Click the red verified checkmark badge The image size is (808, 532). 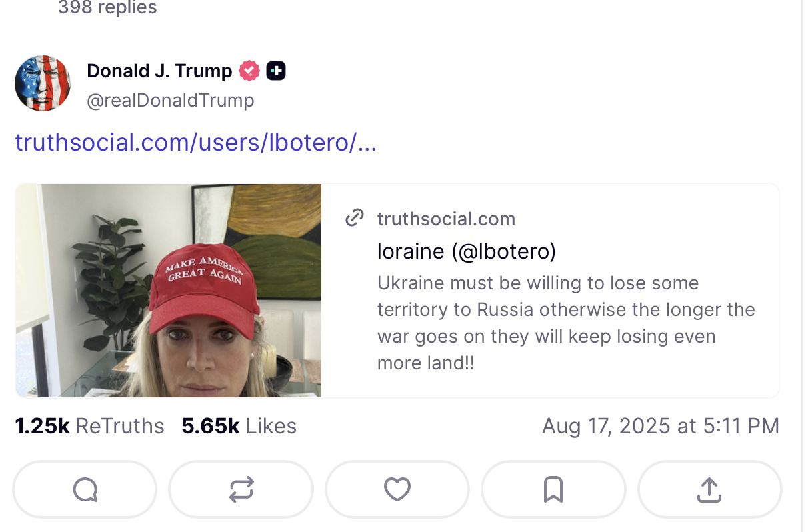pos(249,71)
